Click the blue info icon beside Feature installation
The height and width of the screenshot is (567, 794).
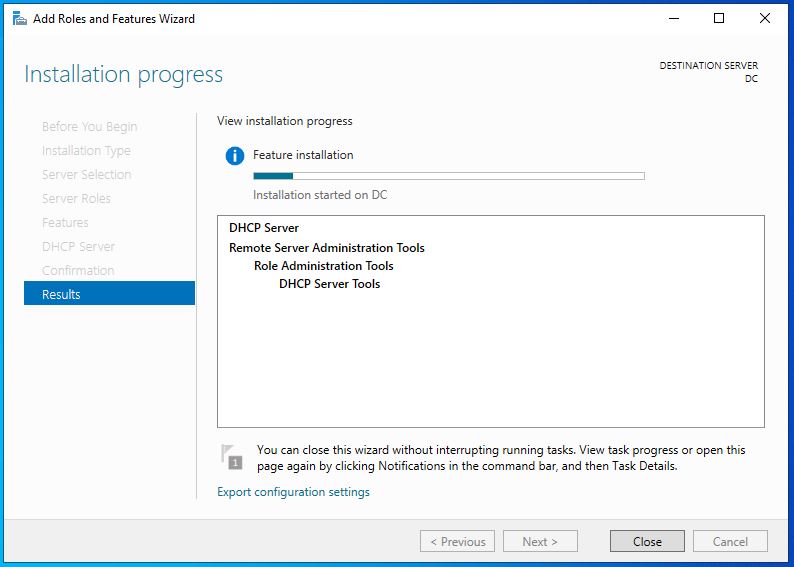tap(234, 155)
